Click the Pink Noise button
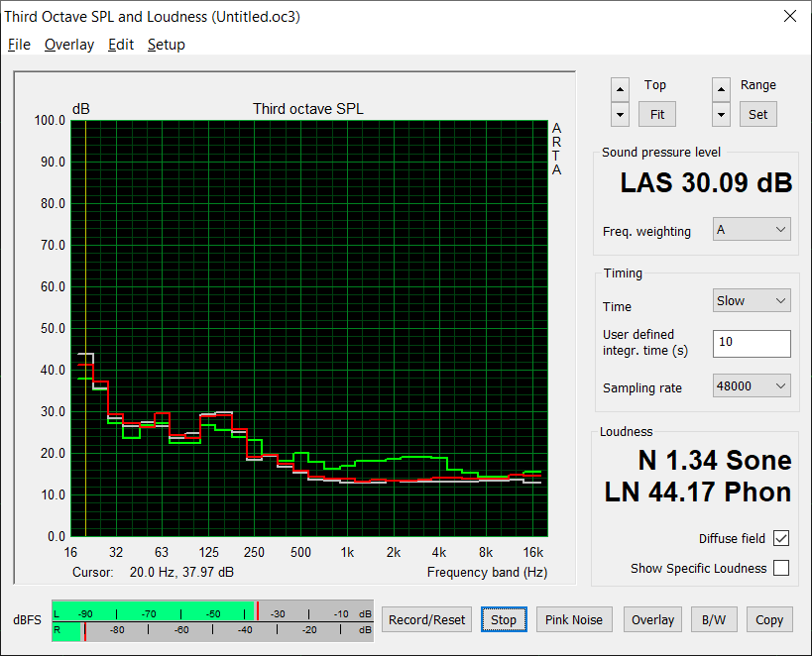Screen dimensions: 812x656 point(574,619)
